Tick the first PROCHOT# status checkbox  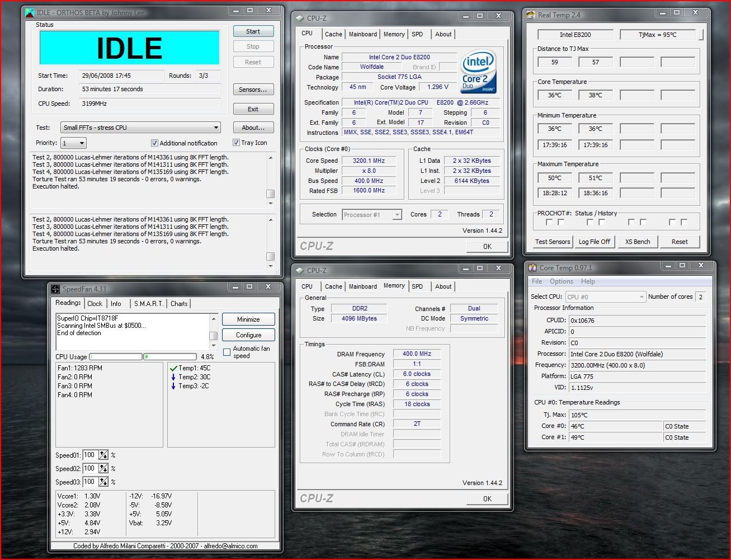point(549,222)
